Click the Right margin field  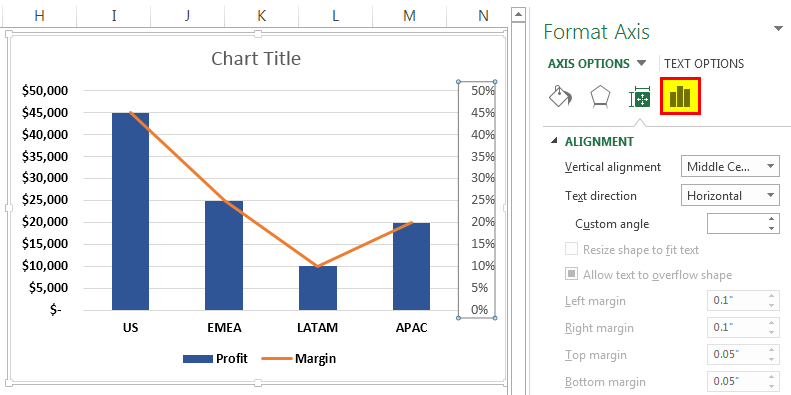[737, 327]
